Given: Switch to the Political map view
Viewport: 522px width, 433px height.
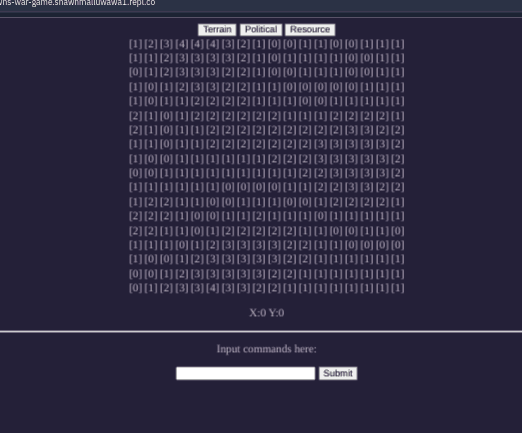Looking at the screenshot, I should 261,30.
